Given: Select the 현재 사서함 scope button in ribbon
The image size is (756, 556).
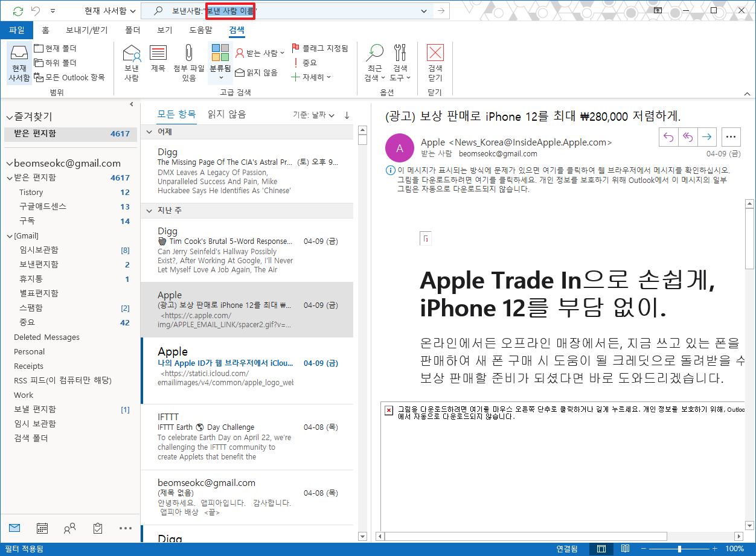Looking at the screenshot, I should pos(19,63).
